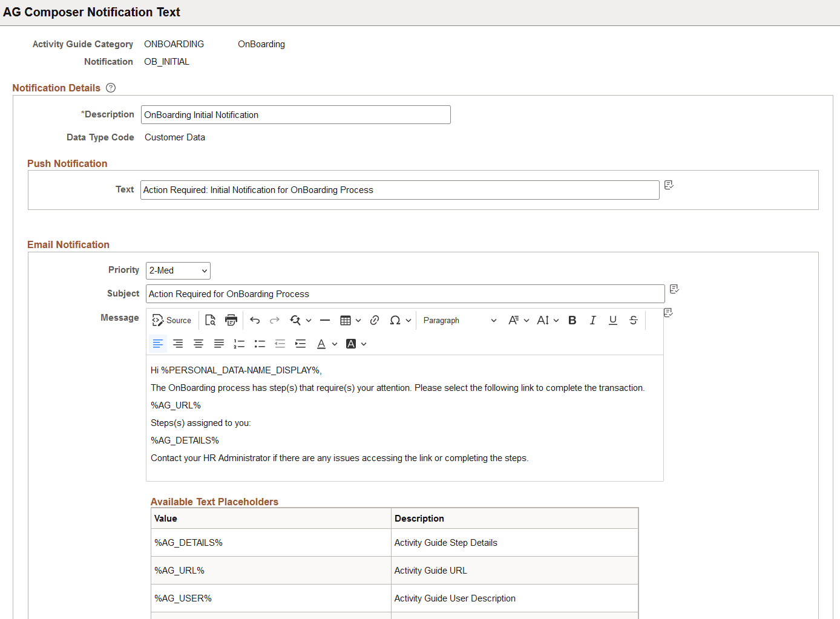Insert a hyperlink in the message body
Image resolution: width=840 pixels, height=619 pixels.
[x=375, y=320]
